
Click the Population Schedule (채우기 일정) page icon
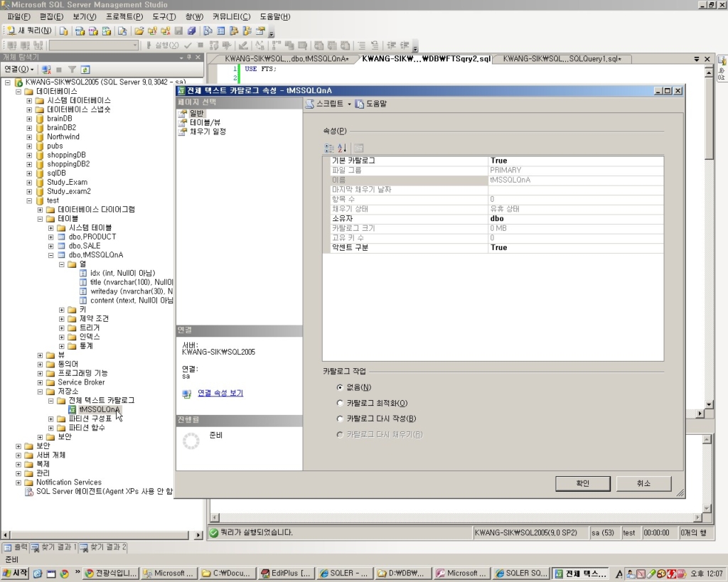183,131
